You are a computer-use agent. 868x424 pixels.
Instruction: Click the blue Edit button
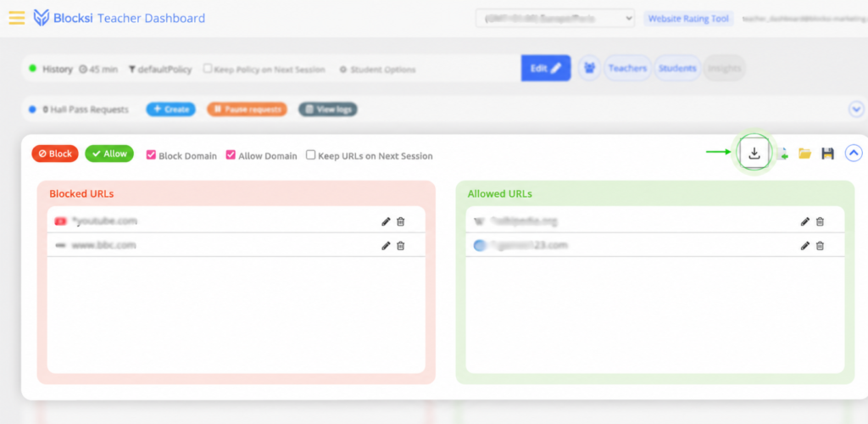tap(546, 68)
